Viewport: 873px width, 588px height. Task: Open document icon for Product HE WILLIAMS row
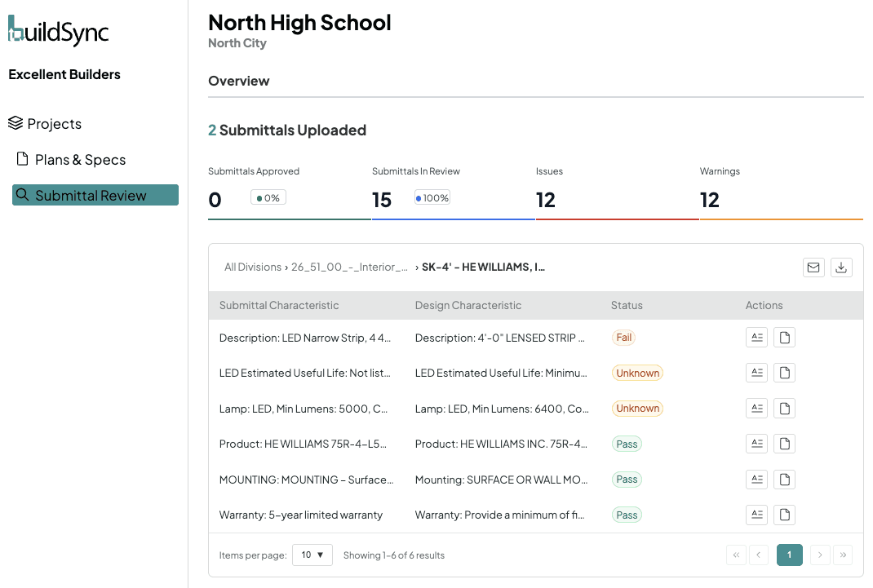[x=784, y=444]
